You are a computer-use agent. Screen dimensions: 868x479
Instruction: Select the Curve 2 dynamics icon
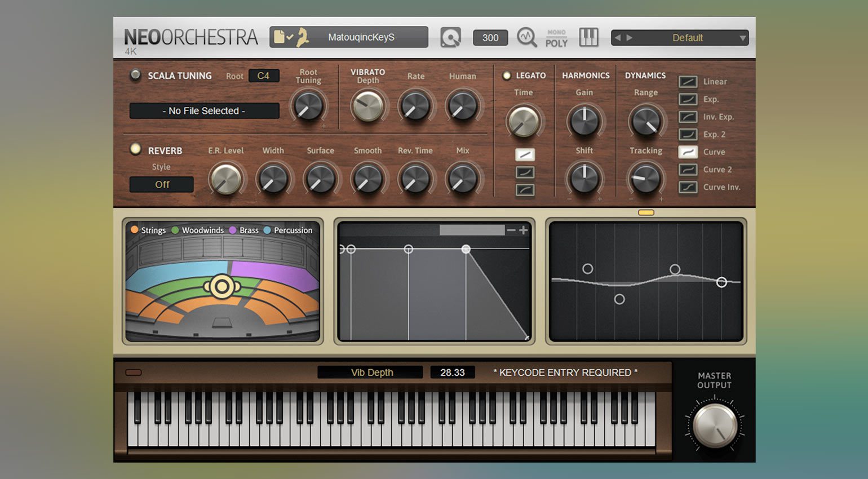click(x=688, y=169)
